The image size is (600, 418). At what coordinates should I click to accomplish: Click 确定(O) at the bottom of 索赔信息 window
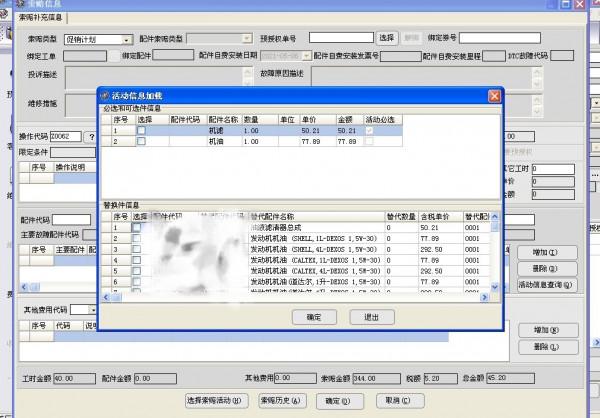pyautogui.click(x=340, y=401)
